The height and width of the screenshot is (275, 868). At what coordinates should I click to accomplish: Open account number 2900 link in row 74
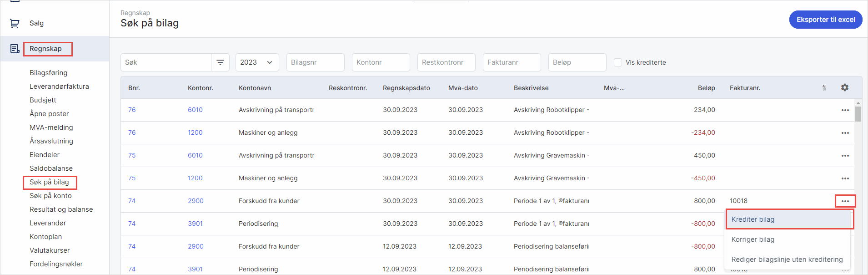coord(196,201)
